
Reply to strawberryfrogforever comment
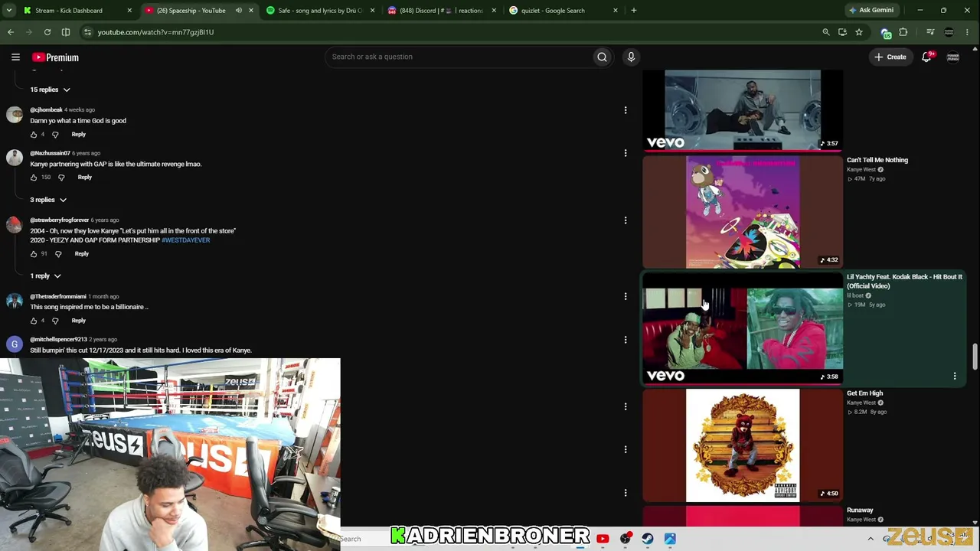(81, 254)
